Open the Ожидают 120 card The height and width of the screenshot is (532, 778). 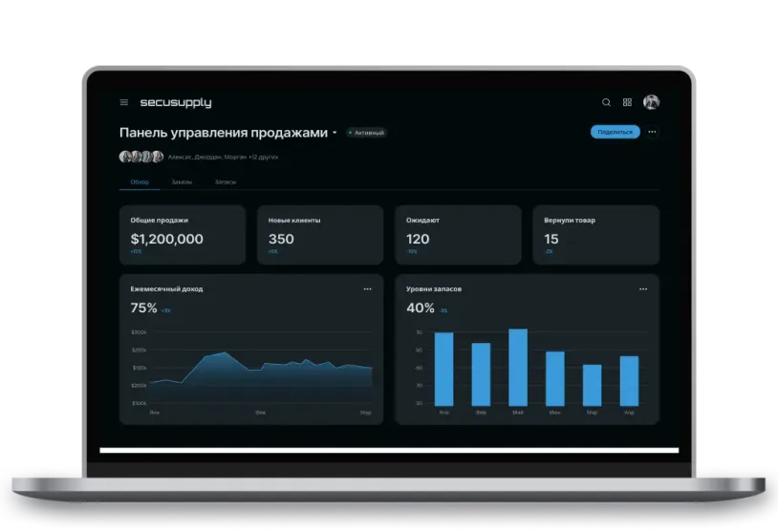point(458,234)
